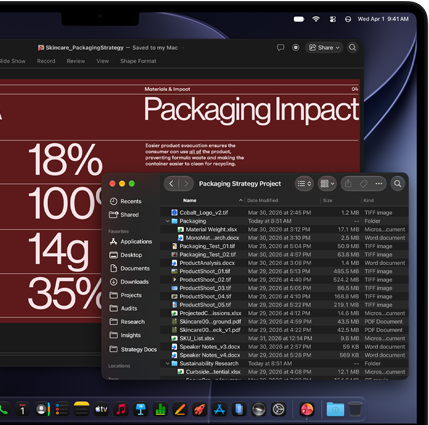The width and height of the screenshot is (429, 425).
Task: Open Shared in Finder sidebar
Action: click(124, 215)
